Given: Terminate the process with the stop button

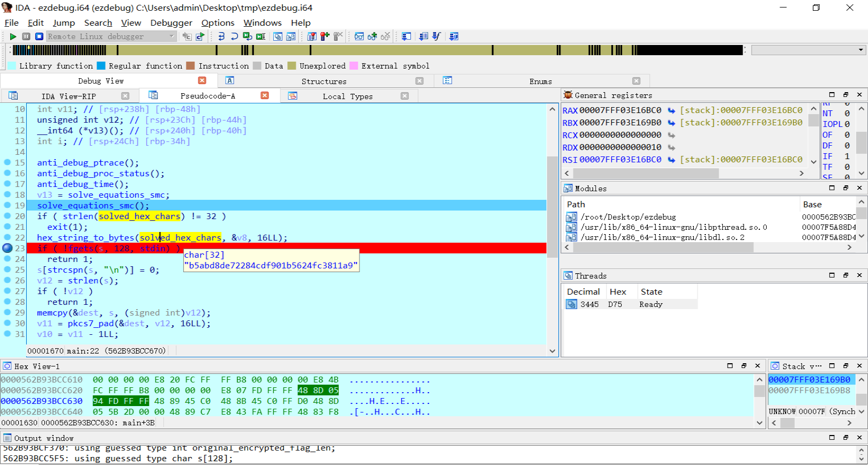Looking at the screenshot, I should (x=39, y=36).
